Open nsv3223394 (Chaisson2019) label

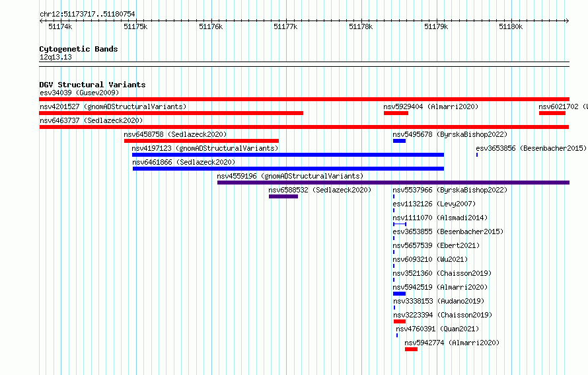pyautogui.click(x=443, y=315)
